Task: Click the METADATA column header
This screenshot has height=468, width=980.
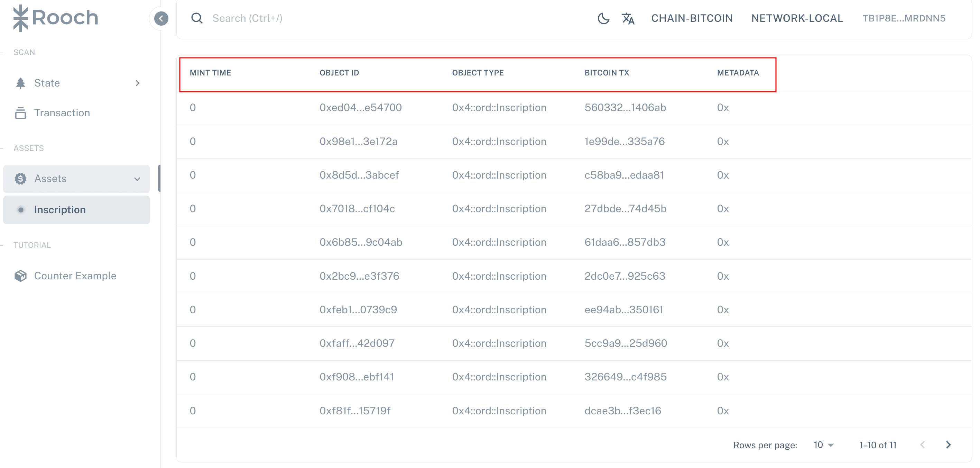Action: coord(738,73)
